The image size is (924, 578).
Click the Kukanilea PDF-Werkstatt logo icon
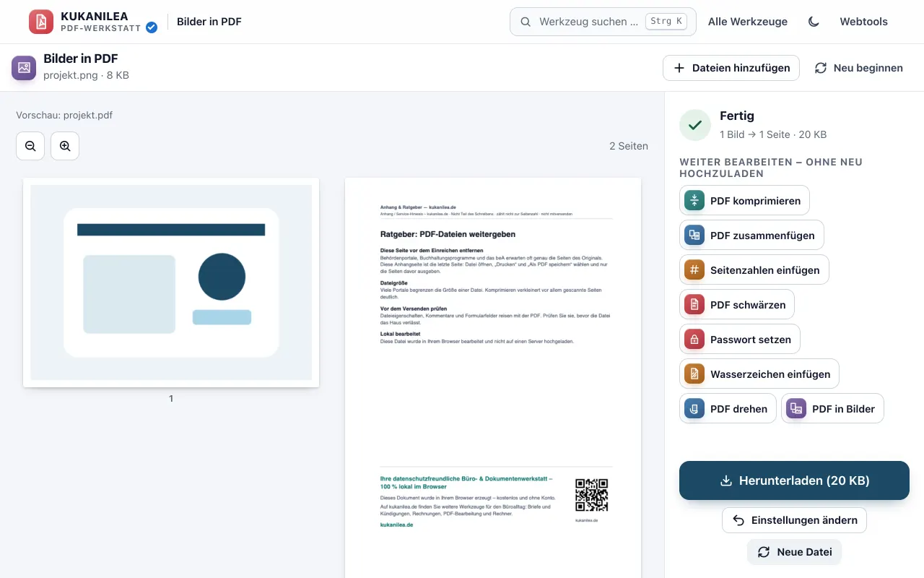point(41,22)
